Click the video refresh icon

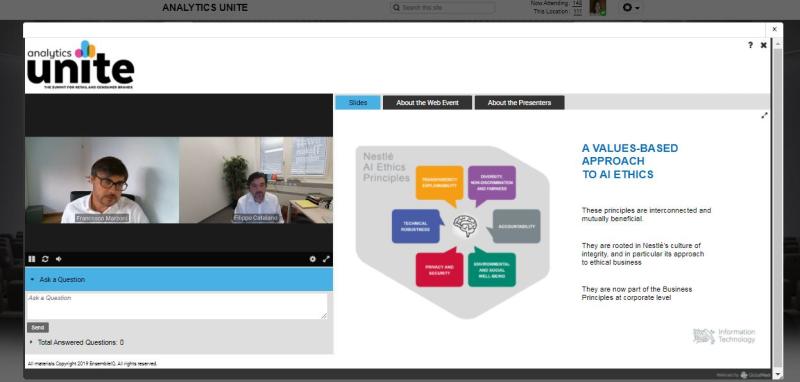point(45,259)
